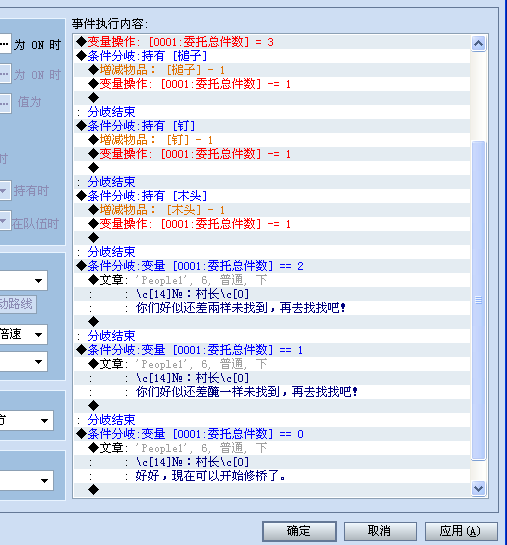Screen dimensions: 507x545
Task: Click the 确定 button
Action: pos(299,531)
